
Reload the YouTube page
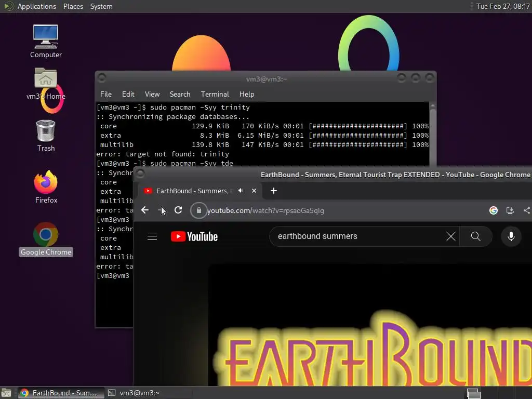(x=178, y=210)
